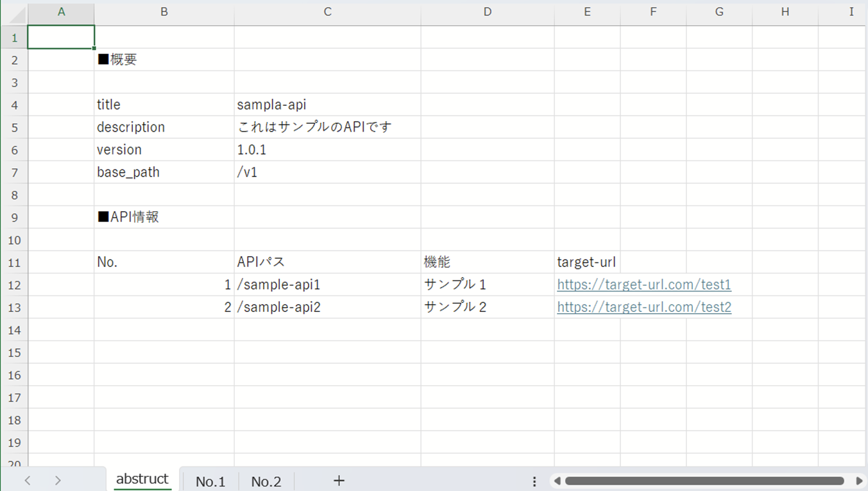868x491 pixels.
Task: Open the abstruct sheet tab
Action: point(142,479)
